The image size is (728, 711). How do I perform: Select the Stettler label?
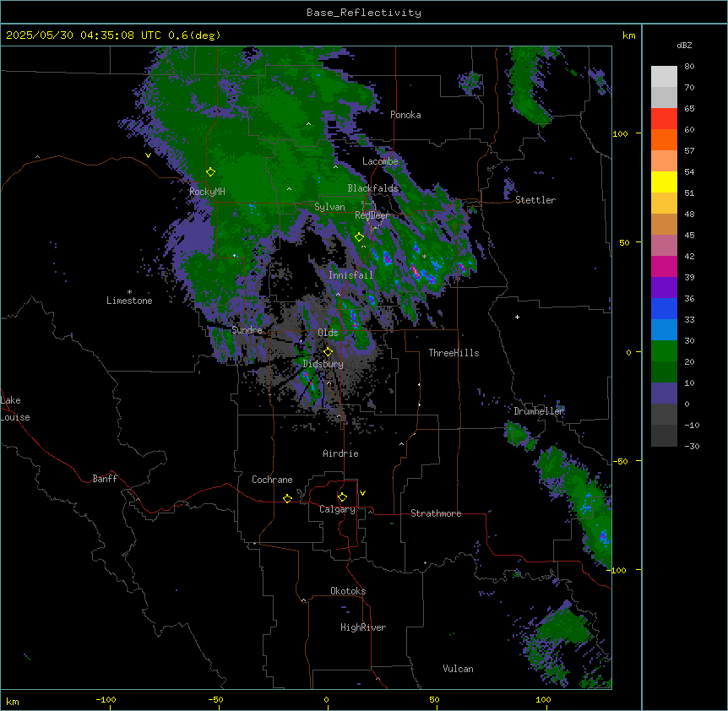pyautogui.click(x=535, y=200)
